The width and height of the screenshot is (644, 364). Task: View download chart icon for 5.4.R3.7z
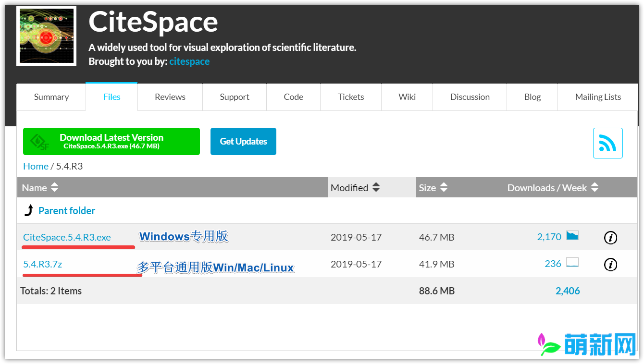(x=572, y=262)
